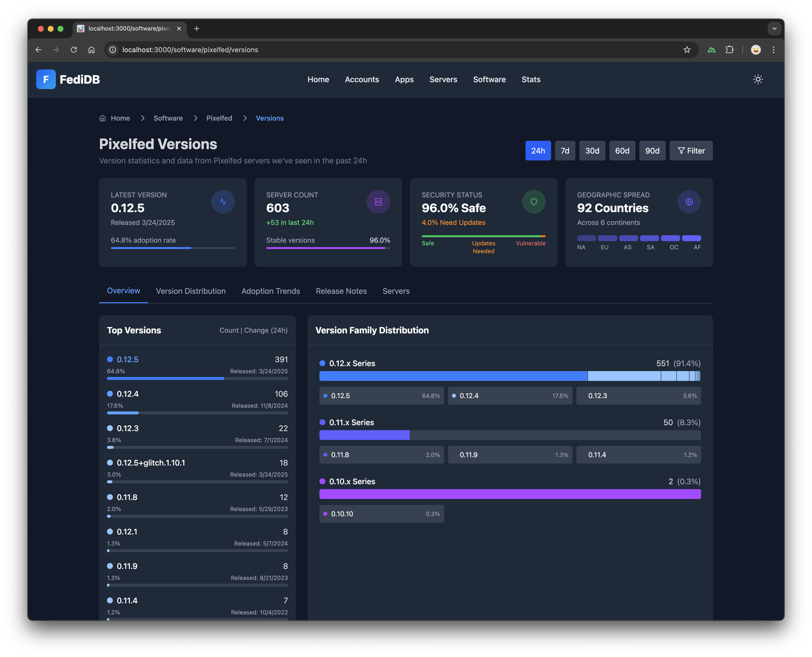This screenshot has height=657, width=812.
Task: Click the 0.12.5 version link in Top Versions
Action: click(128, 359)
